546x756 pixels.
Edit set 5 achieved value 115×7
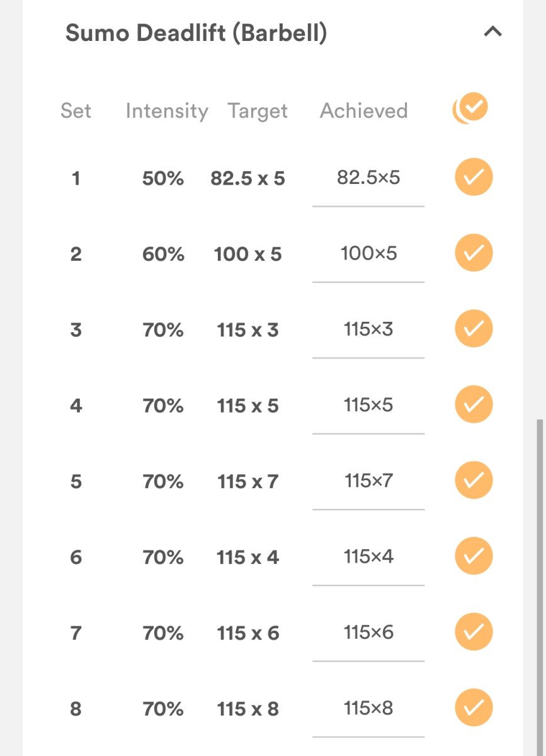[368, 481]
